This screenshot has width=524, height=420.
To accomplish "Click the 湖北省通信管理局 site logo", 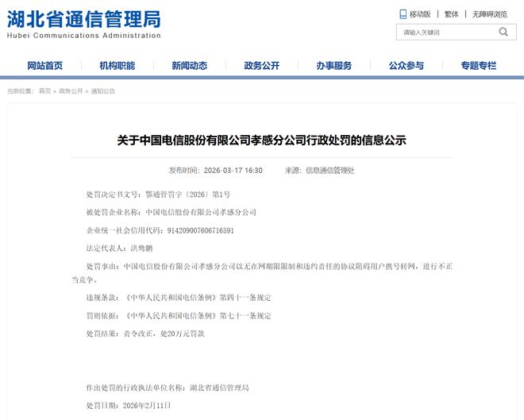I will coord(84,19).
